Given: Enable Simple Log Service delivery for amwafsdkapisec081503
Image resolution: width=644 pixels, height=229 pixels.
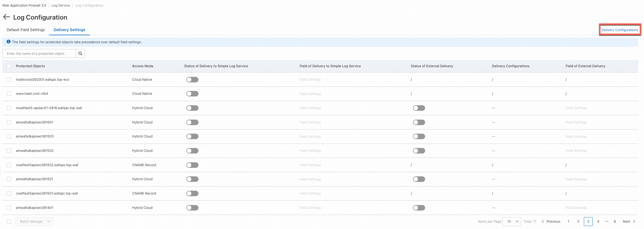Looking at the screenshot, I should (x=192, y=136).
